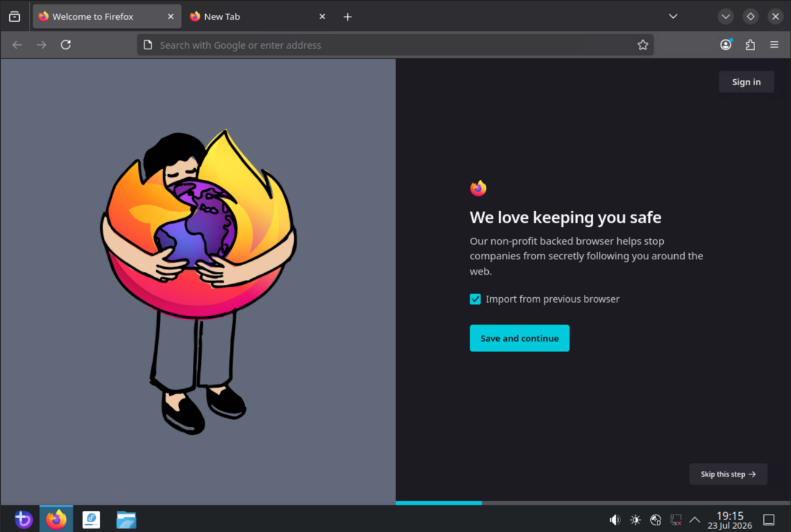Click the Firefox logo above the heading
This screenshot has height=532, width=791.
pyautogui.click(x=478, y=188)
